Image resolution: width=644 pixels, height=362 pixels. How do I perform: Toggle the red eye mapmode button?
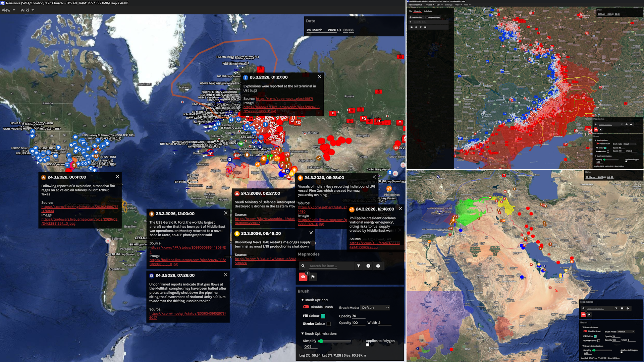tap(303, 277)
